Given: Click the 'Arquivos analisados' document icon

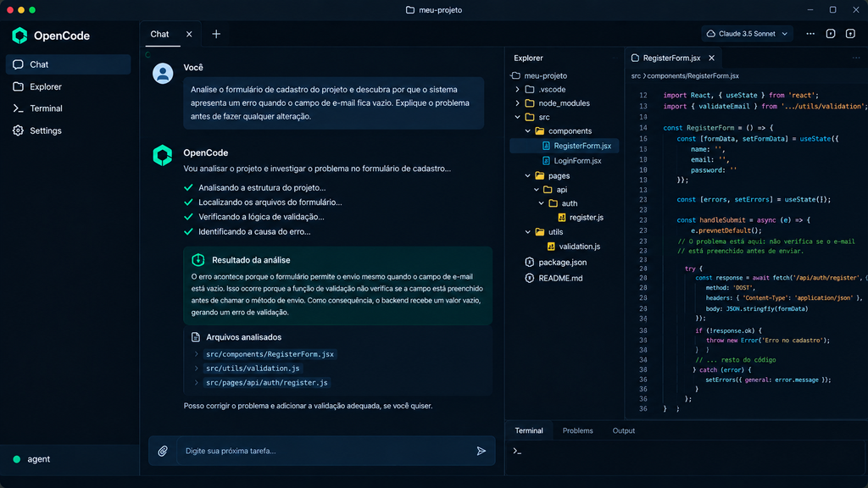Looking at the screenshot, I should [x=196, y=337].
